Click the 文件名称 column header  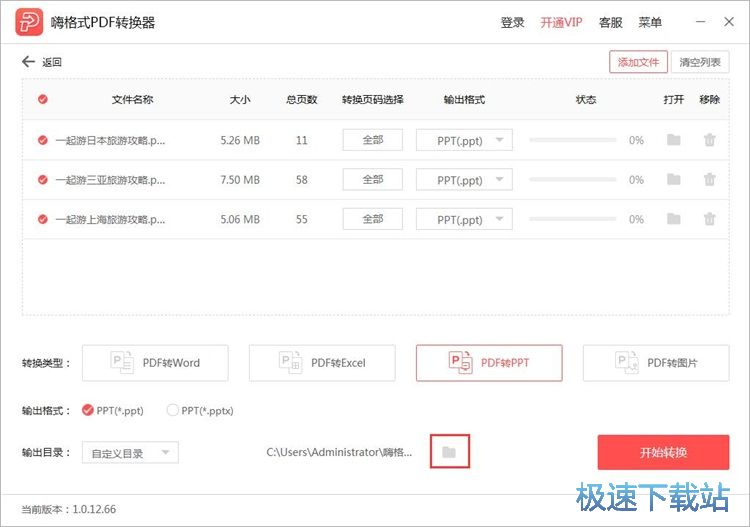[x=132, y=99]
